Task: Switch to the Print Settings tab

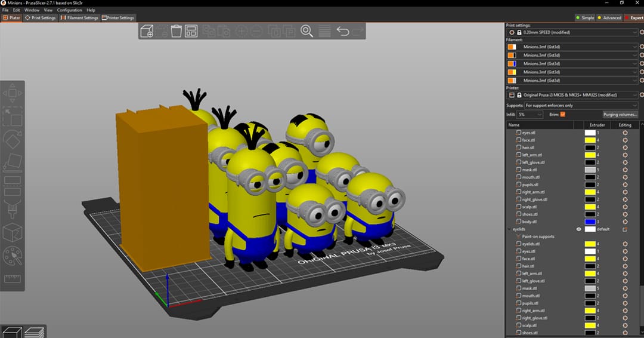Action: pos(41,18)
